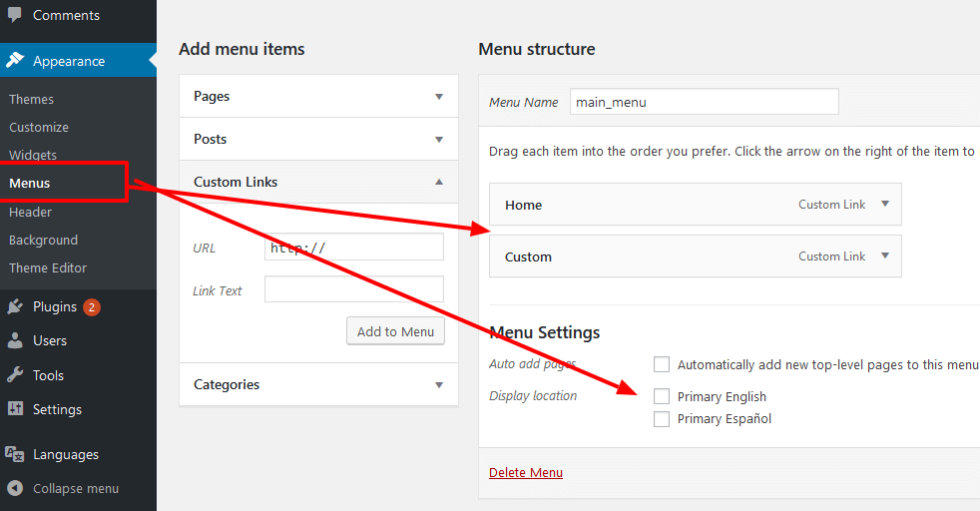Image resolution: width=980 pixels, height=511 pixels.
Task: Expand the Posts panel arrow
Action: (439, 140)
